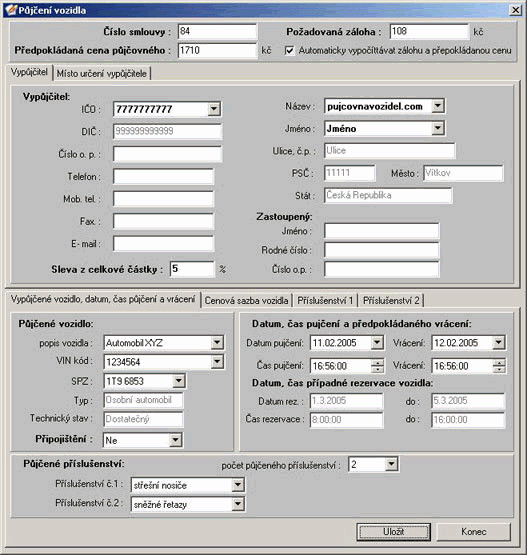Image resolution: width=527 pixels, height=555 pixels.
Task: Expand the Název combo box
Action: pos(438,106)
